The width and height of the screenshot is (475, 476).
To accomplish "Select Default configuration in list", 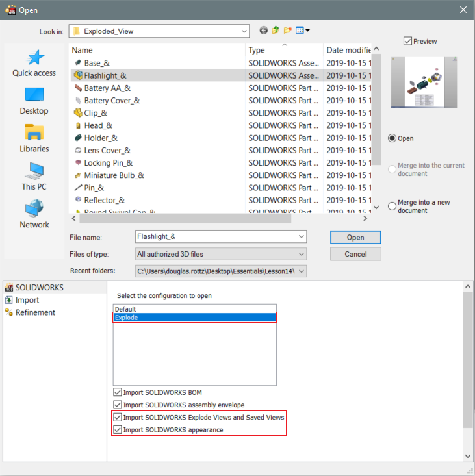I will (x=125, y=309).
